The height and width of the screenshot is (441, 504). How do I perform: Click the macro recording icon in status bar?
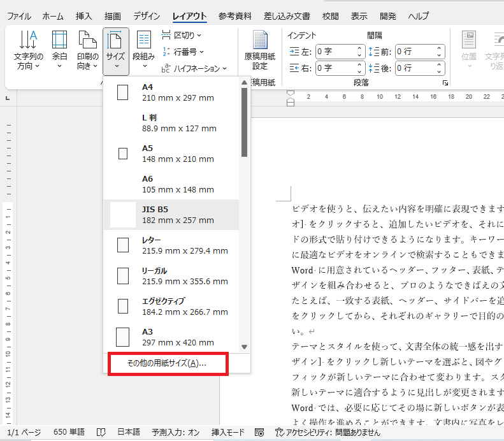pos(259,432)
